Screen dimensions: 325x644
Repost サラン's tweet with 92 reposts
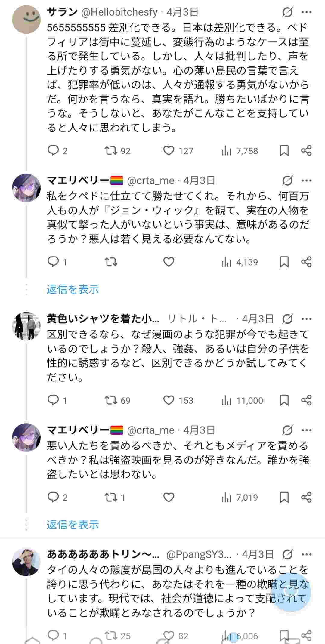click(111, 150)
